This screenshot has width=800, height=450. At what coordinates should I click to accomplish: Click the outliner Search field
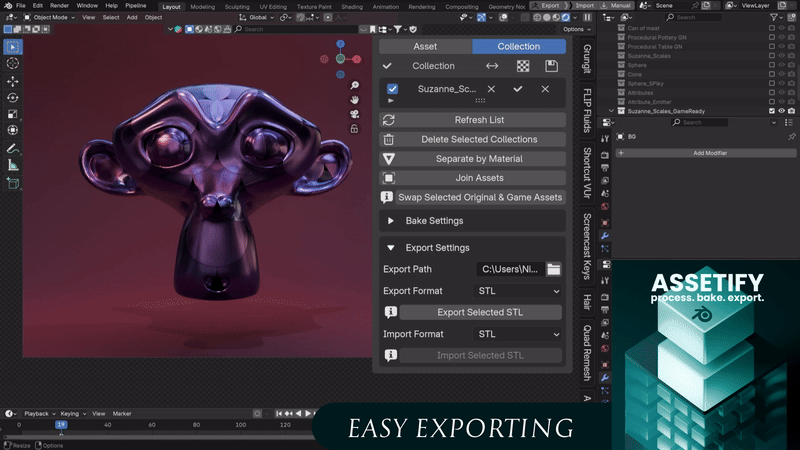coord(694,17)
